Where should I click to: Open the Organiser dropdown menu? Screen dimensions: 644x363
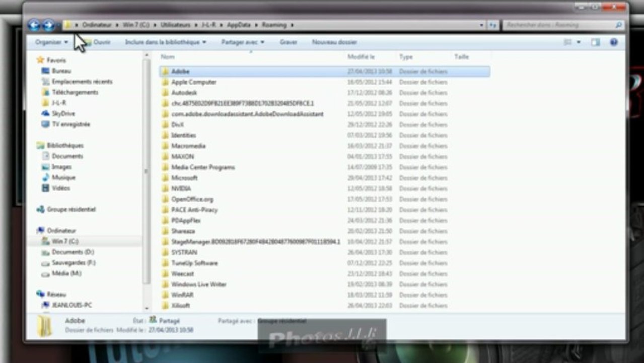[51, 42]
